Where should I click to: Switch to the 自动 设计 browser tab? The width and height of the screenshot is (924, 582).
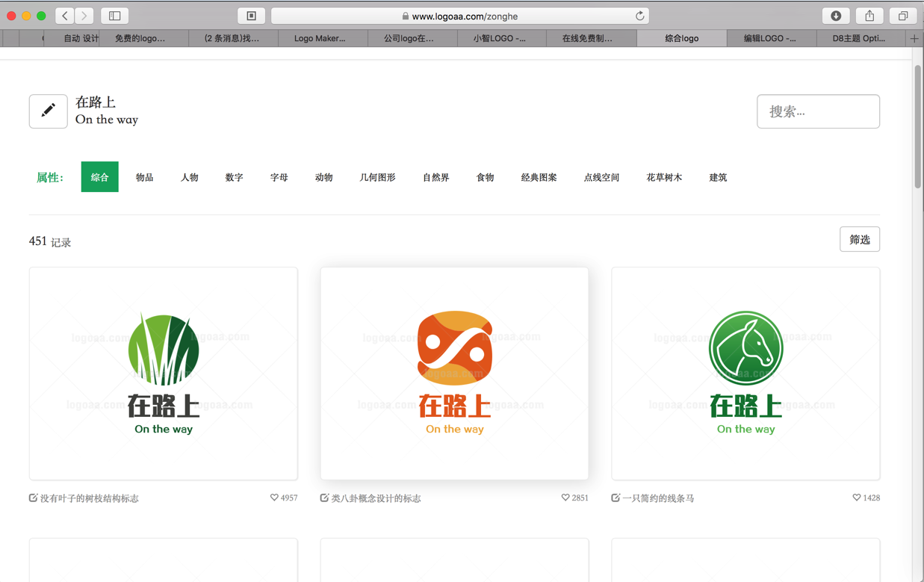coord(72,38)
